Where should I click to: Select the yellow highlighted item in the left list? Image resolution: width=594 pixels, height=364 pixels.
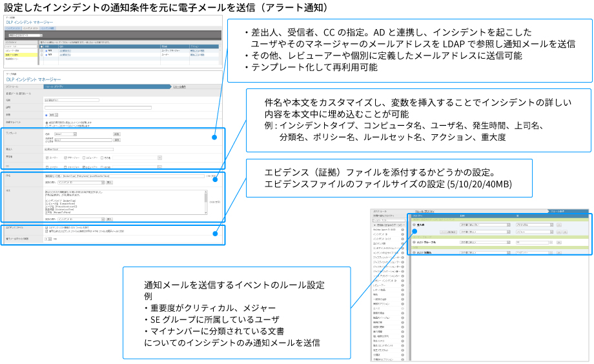point(21,55)
